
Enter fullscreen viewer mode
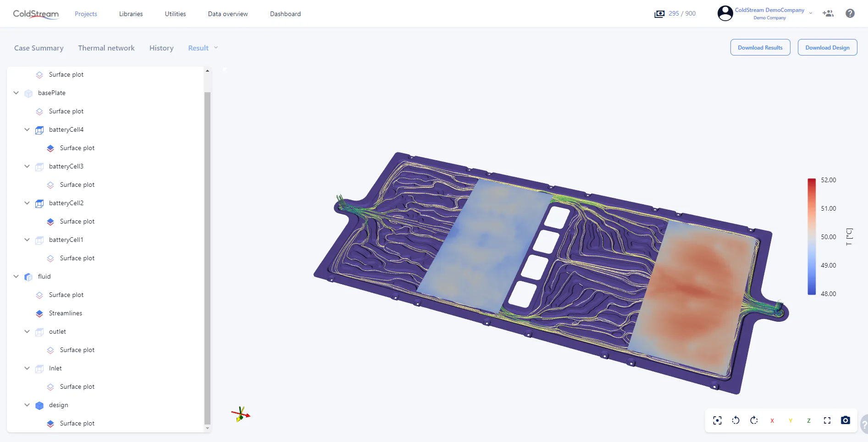[827, 420]
